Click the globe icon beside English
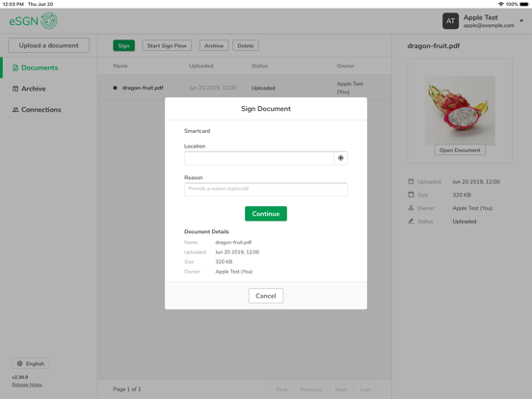 20,363
